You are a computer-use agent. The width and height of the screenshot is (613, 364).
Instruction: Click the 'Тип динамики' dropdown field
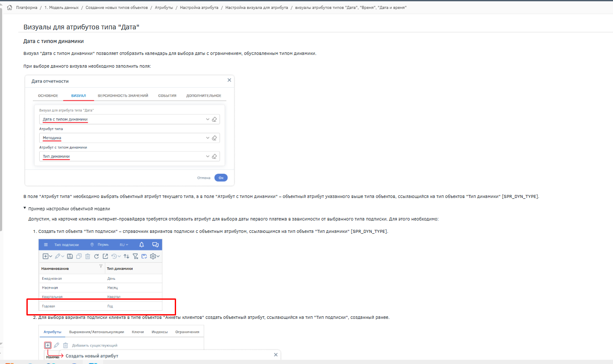(x=124, y=157)
